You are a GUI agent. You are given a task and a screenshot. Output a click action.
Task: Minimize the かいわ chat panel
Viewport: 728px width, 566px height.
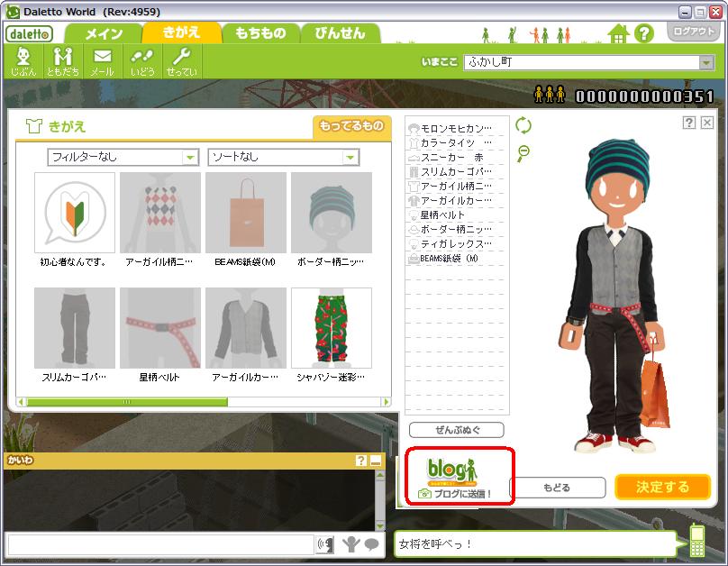pyautogui.click(x=376, y=461)
